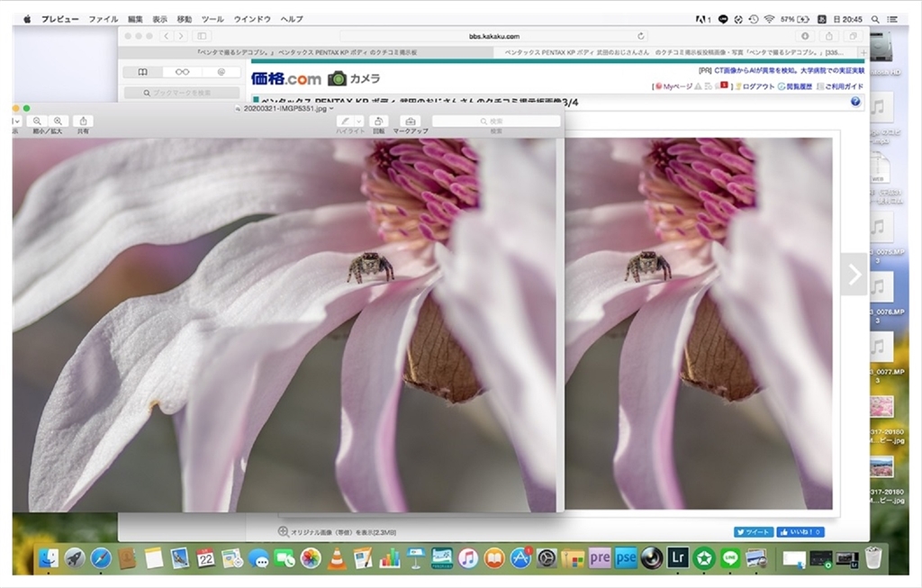
Task: Click the いいね！ Facebook button
Action: (x=800, y=532)
